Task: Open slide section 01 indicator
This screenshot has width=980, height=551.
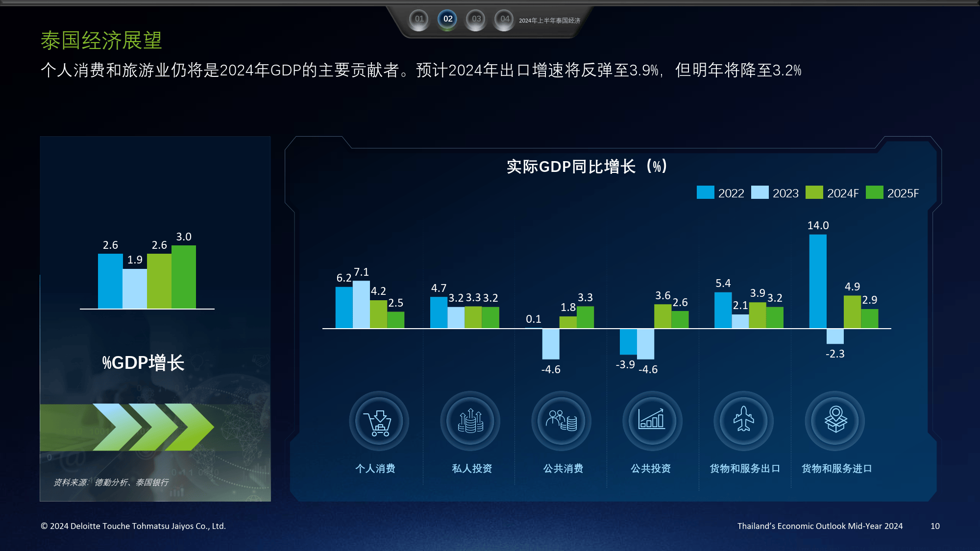Action: coord(419,20)
